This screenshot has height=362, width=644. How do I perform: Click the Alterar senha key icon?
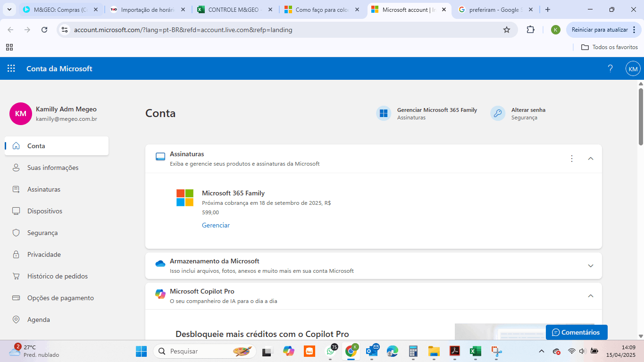click(498, 113)
